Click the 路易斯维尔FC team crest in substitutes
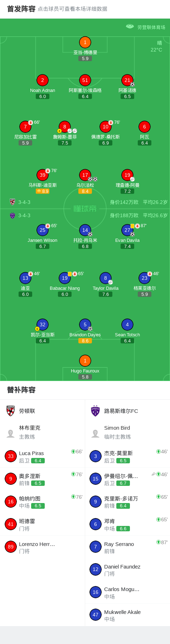The width and height of the screenshot is (170, 644). tap(95, 411)
